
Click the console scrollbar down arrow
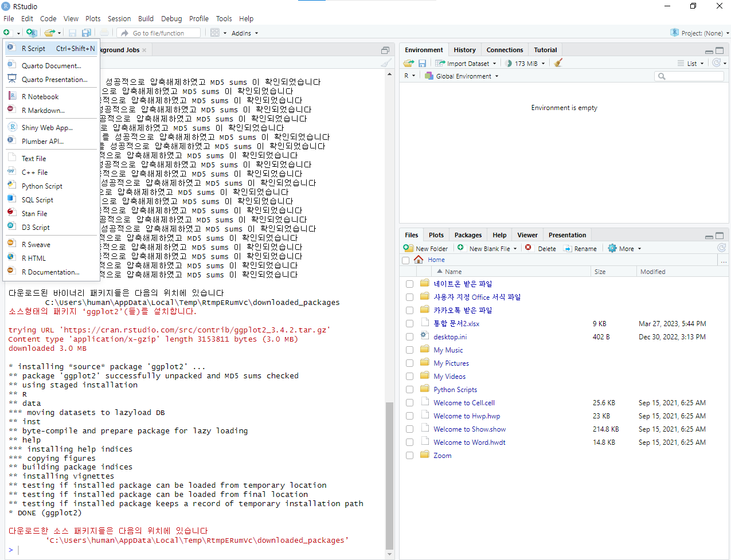coord(390,555)
